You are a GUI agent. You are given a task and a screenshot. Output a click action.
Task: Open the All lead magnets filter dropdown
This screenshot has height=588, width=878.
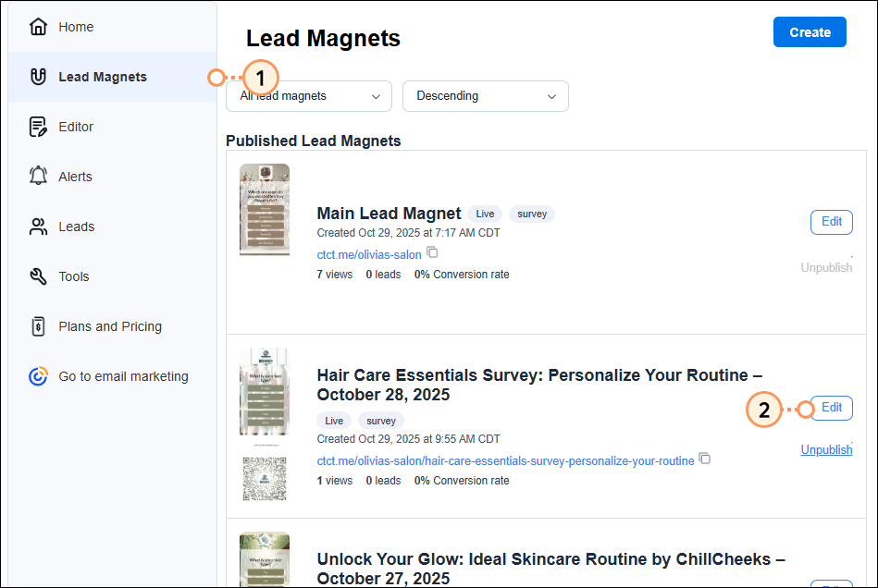click(x=309, y=96)
